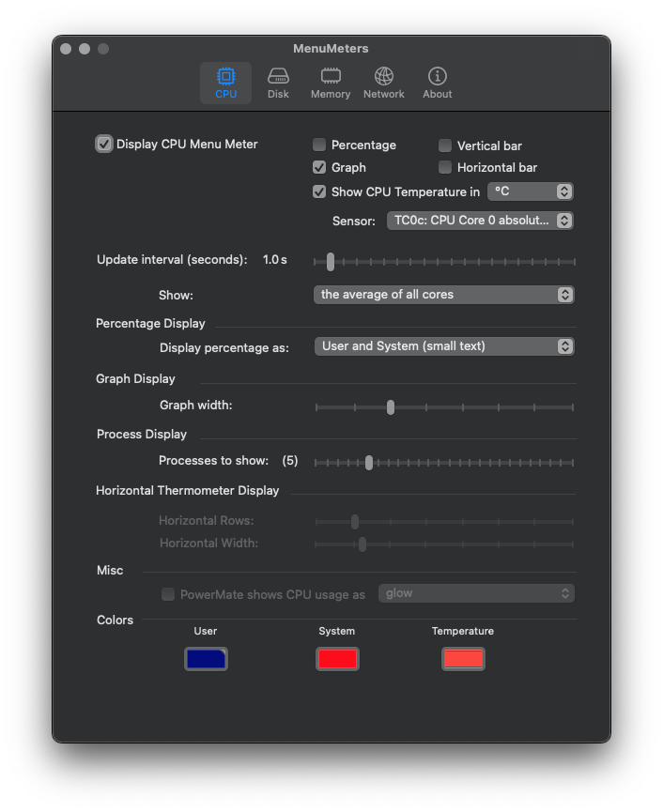The height and width of the screenshot is (812, 663).
Task: Disable the Graph checkbox
Action: (x=319, y=167)
